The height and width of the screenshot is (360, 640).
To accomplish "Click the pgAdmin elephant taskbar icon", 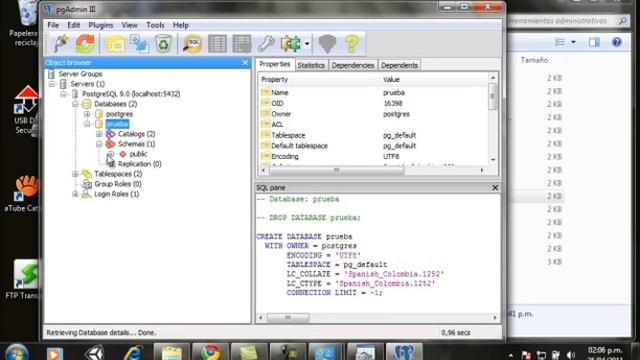I will 403,352.
